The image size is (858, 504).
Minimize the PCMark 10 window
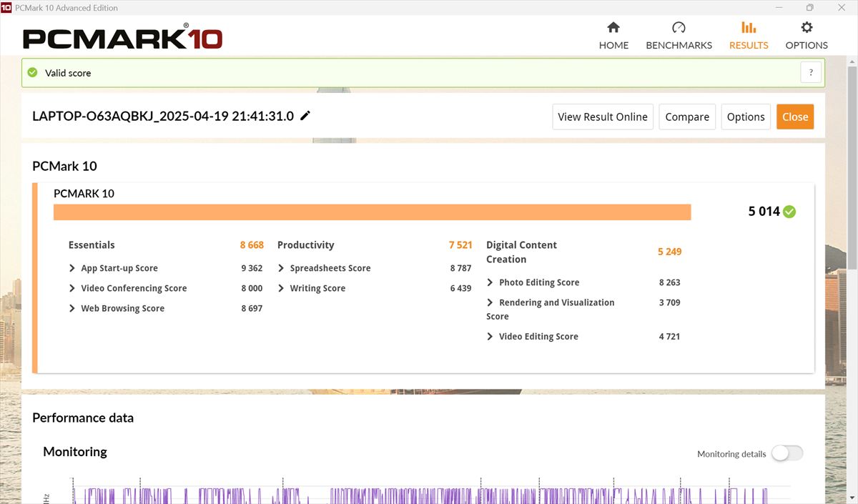coord(779,7)
